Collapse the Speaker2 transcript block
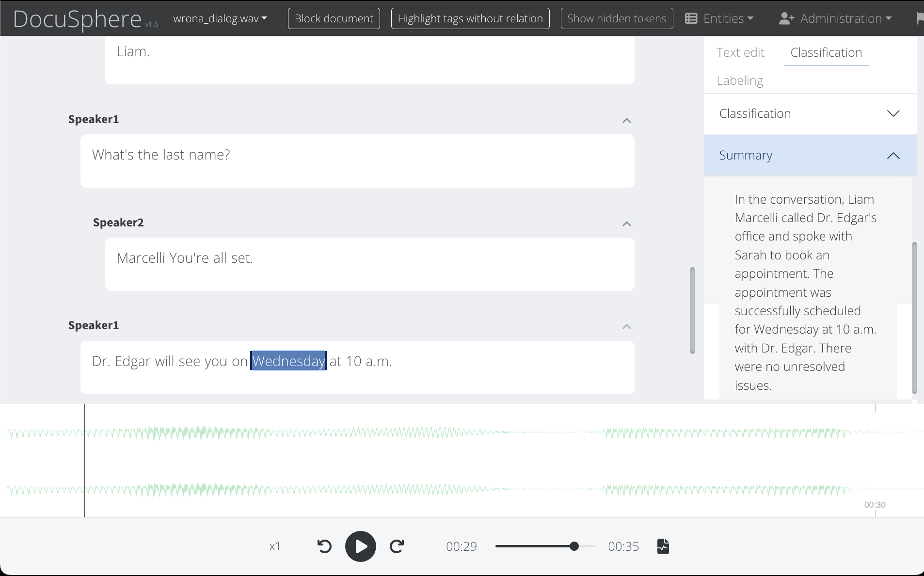Image resolution: width=924 pixels, height=576 pixels. tap(625, 224)
